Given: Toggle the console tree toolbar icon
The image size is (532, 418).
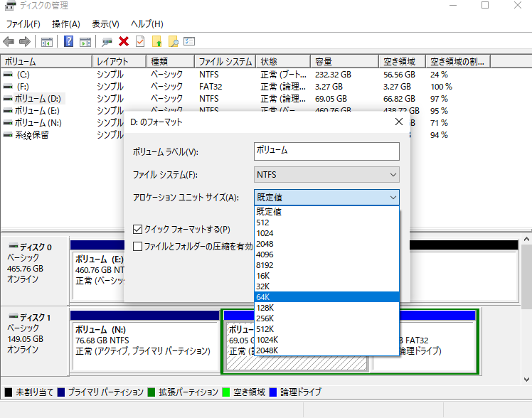Looking at the screenshot, I should pyautogui.click(x=47, y=42).
